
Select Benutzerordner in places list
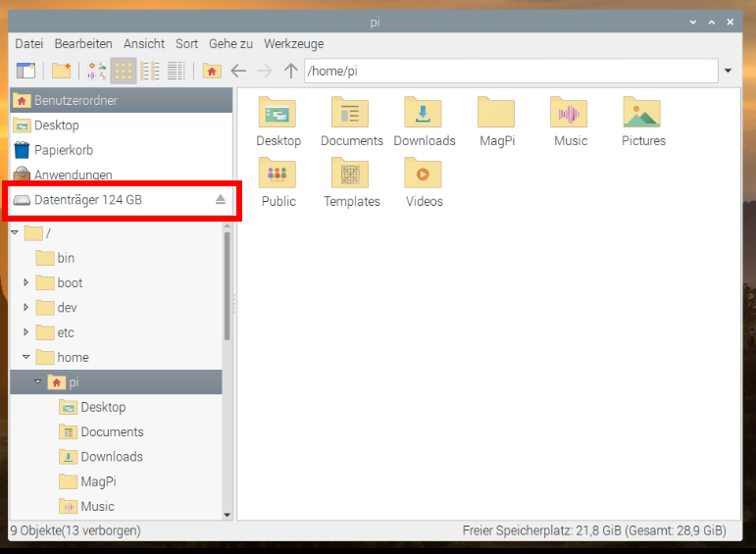121,100
